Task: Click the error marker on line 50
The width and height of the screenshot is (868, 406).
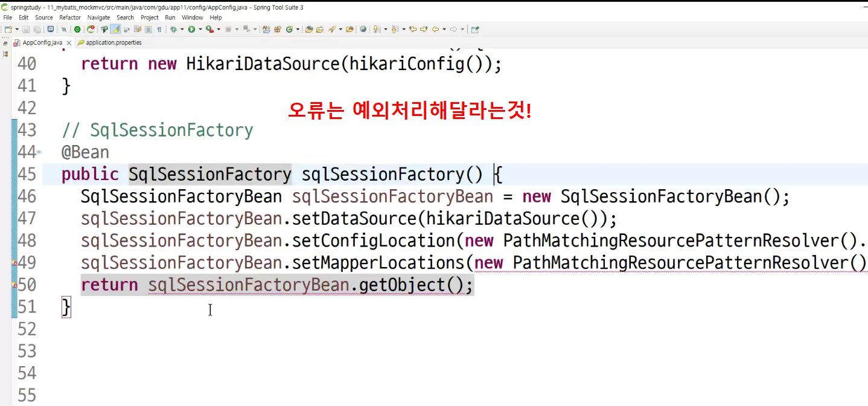Action: point(14,285)
